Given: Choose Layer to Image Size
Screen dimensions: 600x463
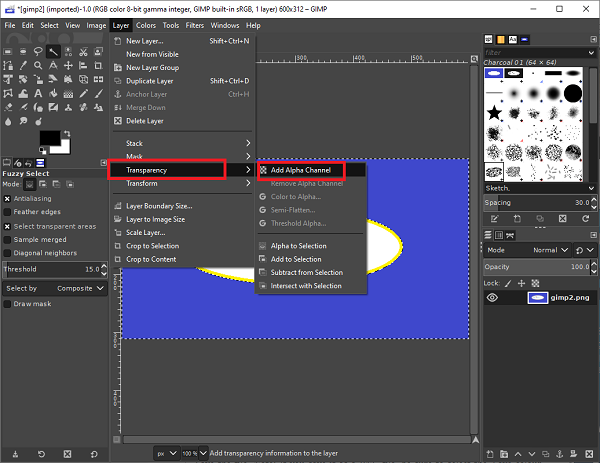Looking at the screenshot, I should 183,219.
